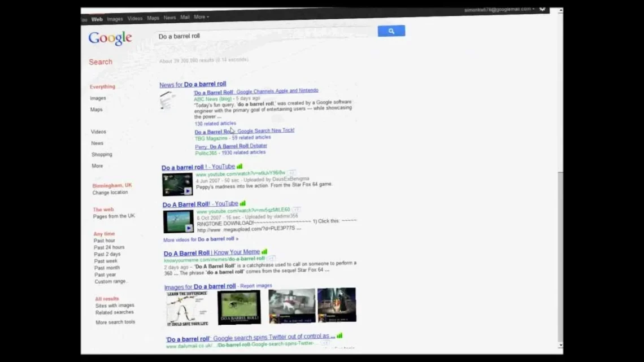Image resolution: width=644 pixels, height=362 pixels.
Task: Switch to Images in the top bar
Action: (115, 19)
